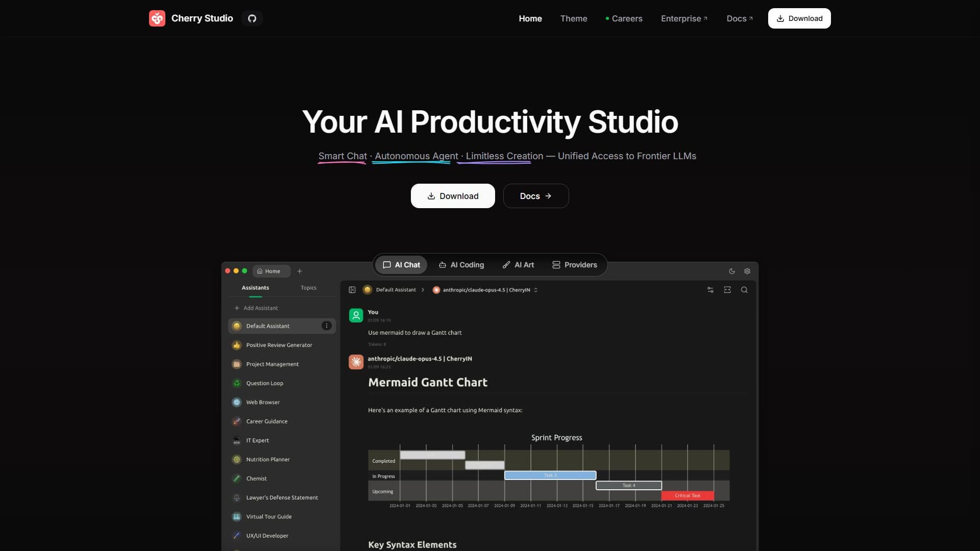Open the Careers navigation link
This screenshot has height=551, width=980.
[624, 18]
